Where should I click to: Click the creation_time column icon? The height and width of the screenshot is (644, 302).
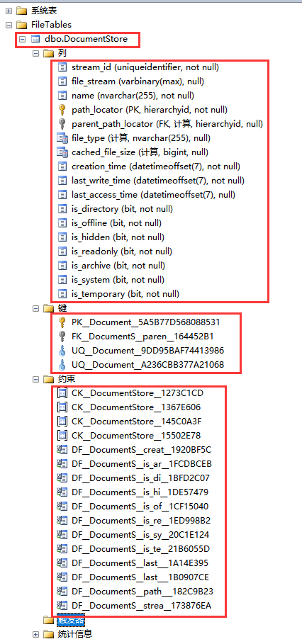click(62, 166)
